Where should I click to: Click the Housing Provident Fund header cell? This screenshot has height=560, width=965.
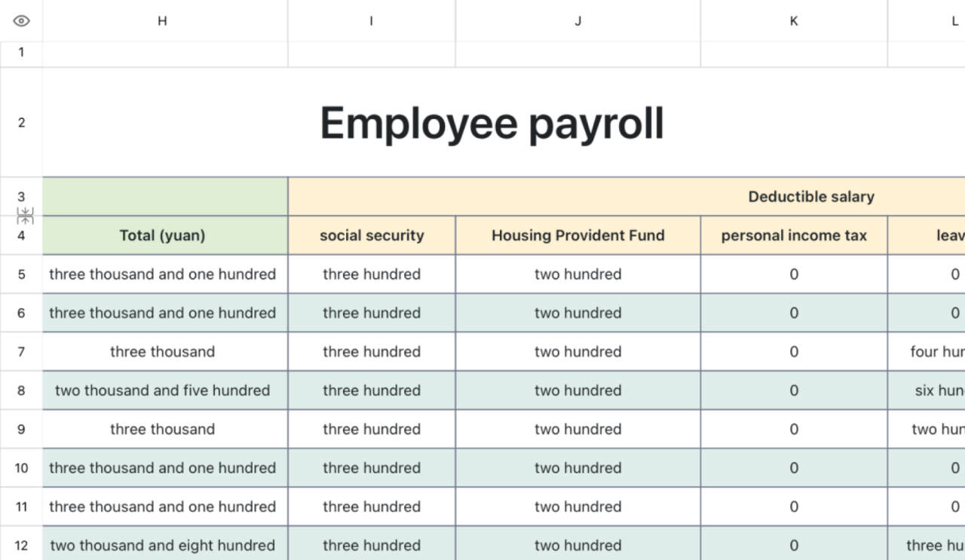(578, 235)
